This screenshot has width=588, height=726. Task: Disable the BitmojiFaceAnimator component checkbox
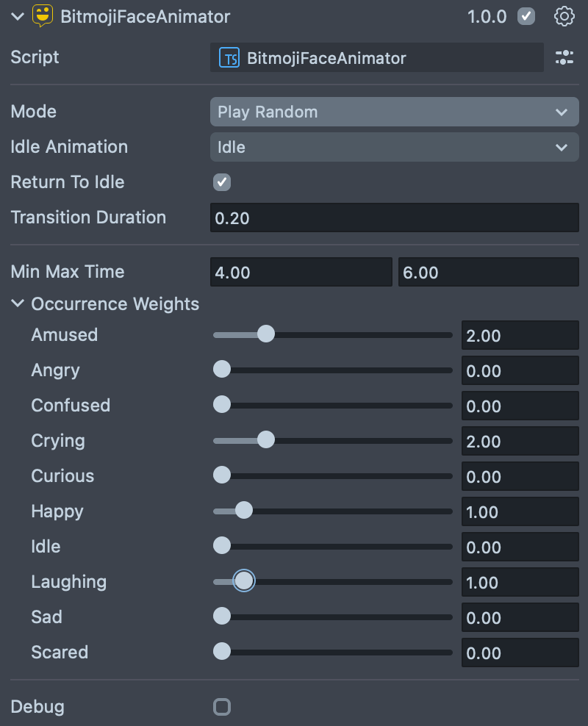click(x=526, y=16)
